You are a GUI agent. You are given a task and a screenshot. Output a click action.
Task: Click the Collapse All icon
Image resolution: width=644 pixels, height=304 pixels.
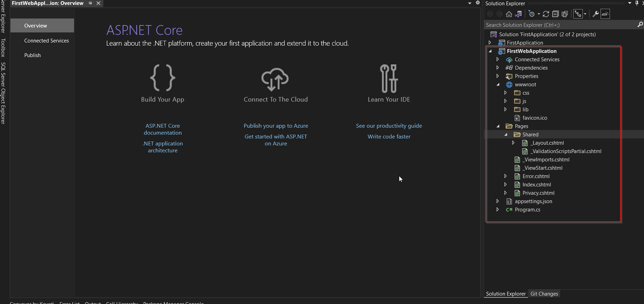[555, 14]
